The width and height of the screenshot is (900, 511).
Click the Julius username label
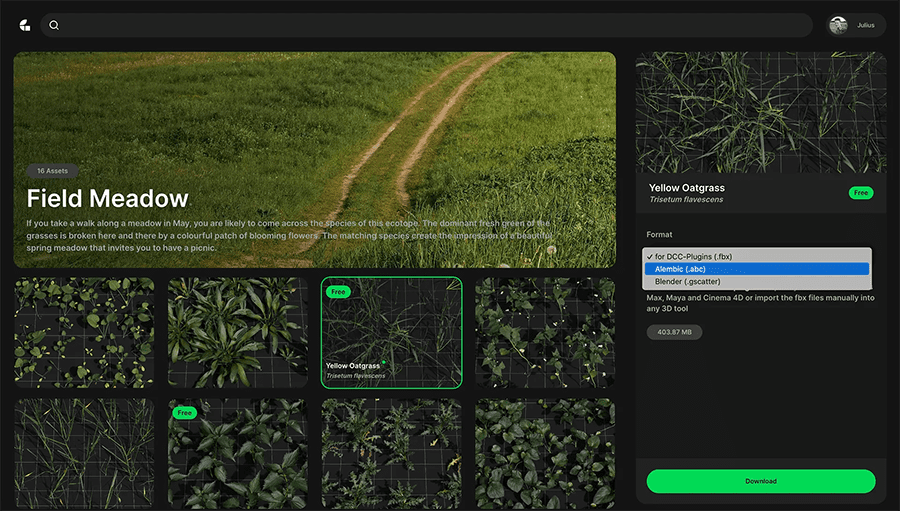pyautogui.click(x=866, y=25)
